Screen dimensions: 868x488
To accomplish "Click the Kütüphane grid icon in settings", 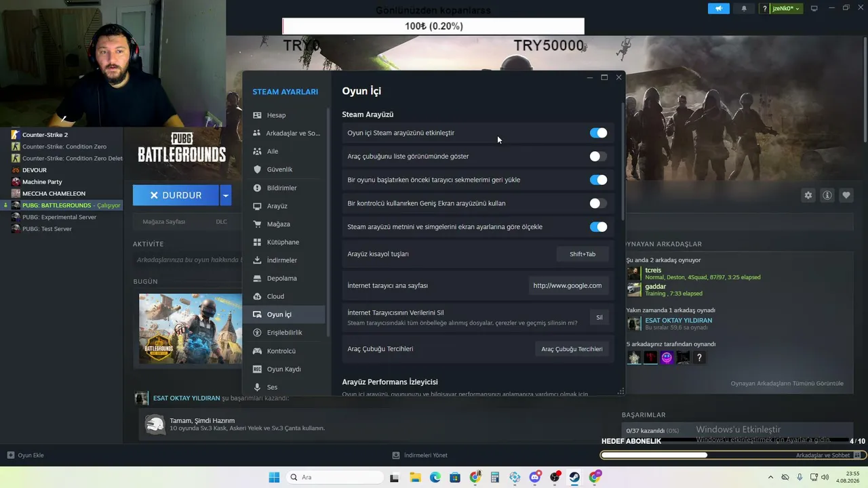I will [257, 242].
